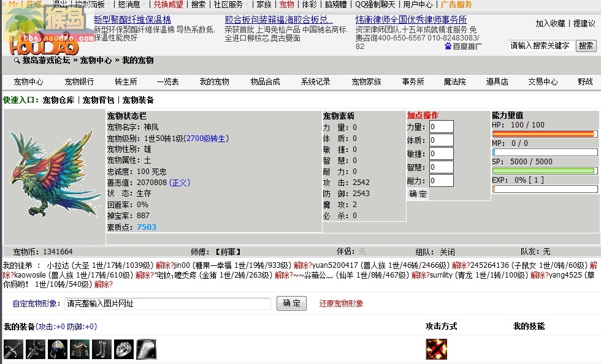601x364 pixels.
Task: Click the 7503 素质点 value
Action: click(147, 227)
